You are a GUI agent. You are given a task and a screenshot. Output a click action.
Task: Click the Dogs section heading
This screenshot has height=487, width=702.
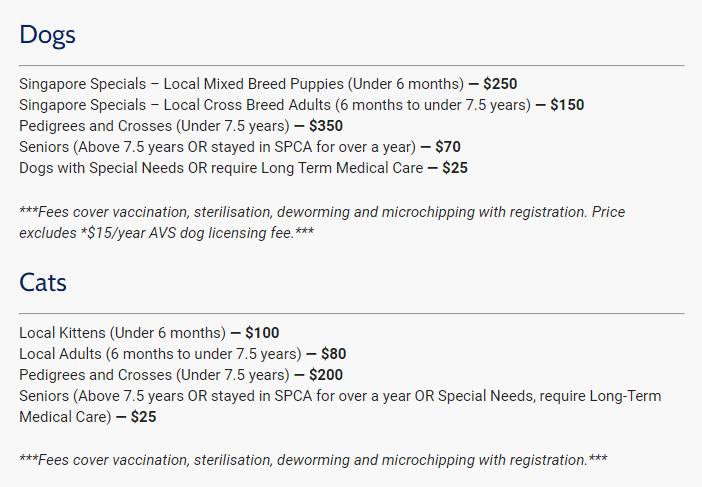point(47,35)
